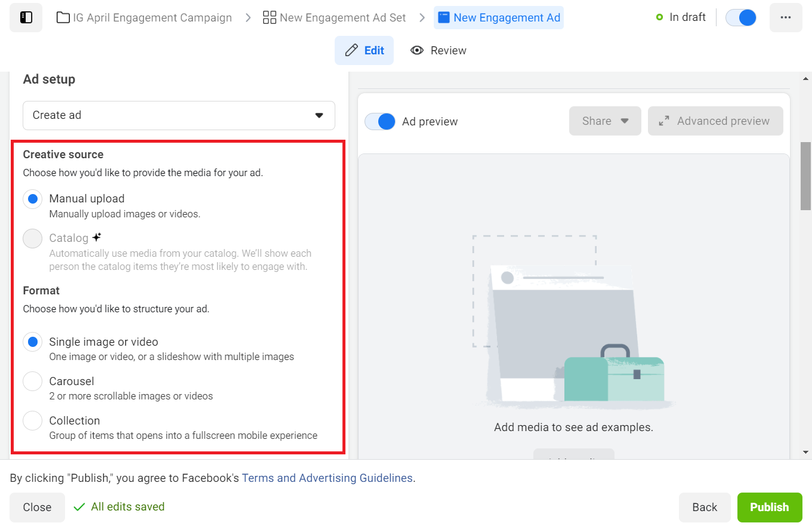Click the grid icon for New Engagement Ad Set

[x=268, y=17]
